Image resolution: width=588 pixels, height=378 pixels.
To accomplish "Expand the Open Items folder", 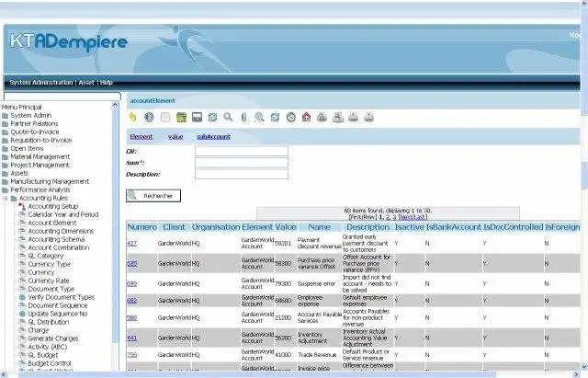I will coord(5,149).
